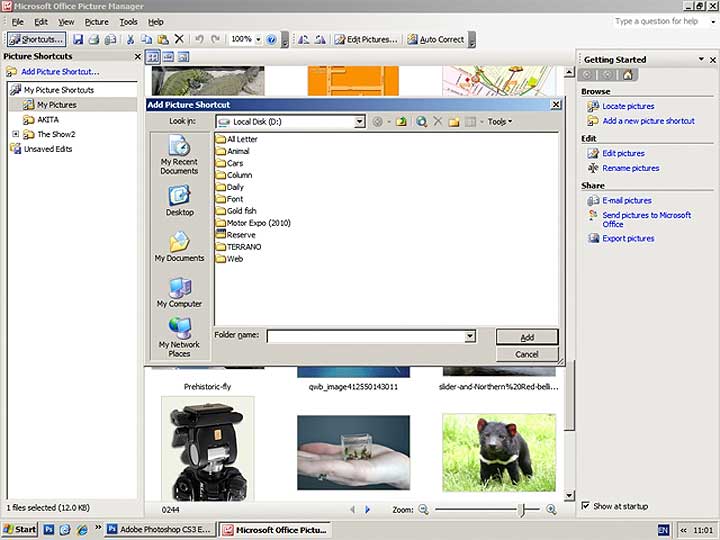Click the Zoom slider handle
Image resolution: width=720 pixels, height=540 pixels.
(x=522, y=510)
